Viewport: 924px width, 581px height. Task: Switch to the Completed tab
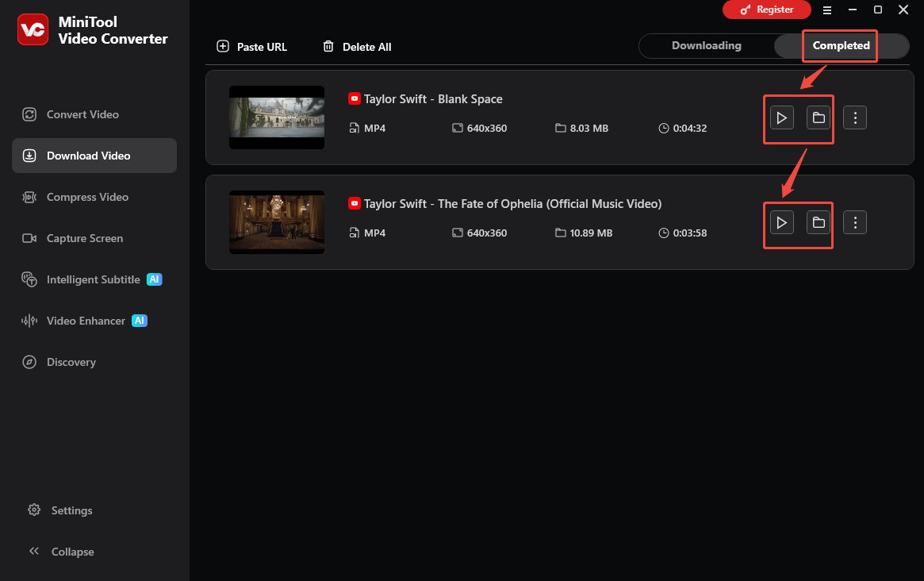(841, 45)
